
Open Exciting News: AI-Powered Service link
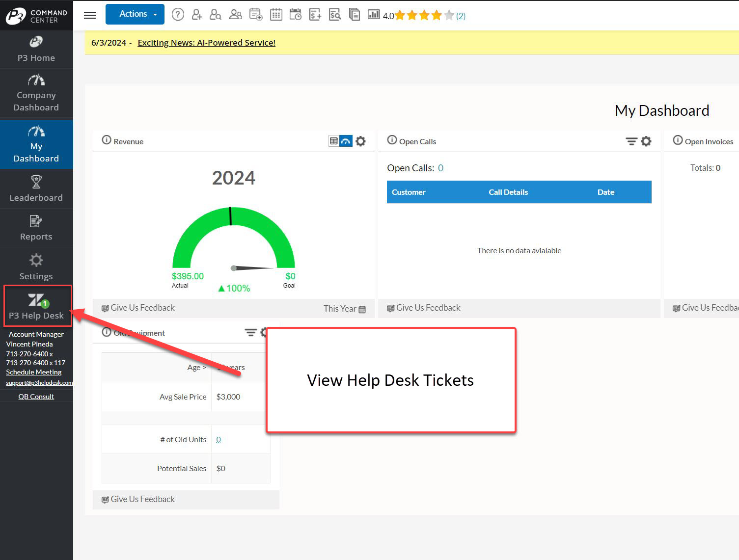coord(206,43)
